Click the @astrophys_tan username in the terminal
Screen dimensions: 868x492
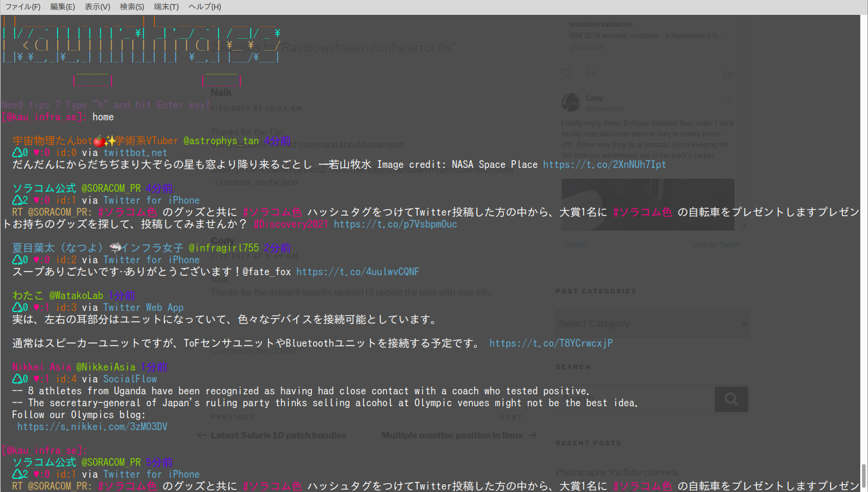(221, 141)
